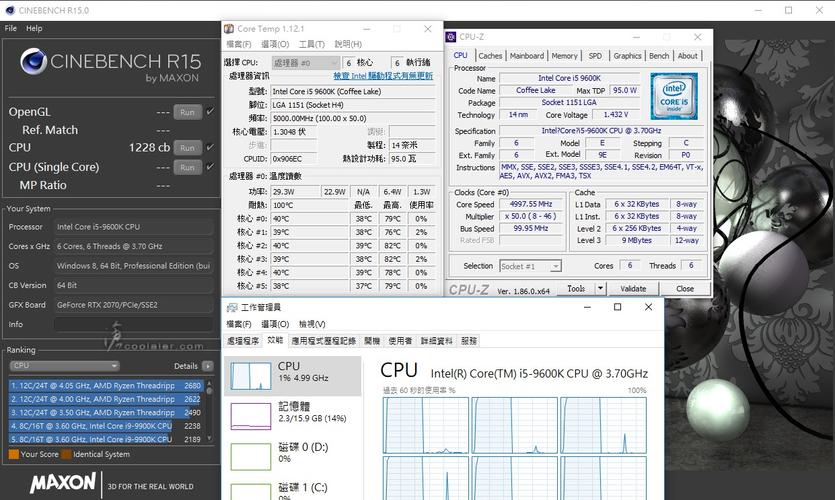Switch to the CPU-Z About tab
This screenshot has height=500, width=835.
coord(687,56)
